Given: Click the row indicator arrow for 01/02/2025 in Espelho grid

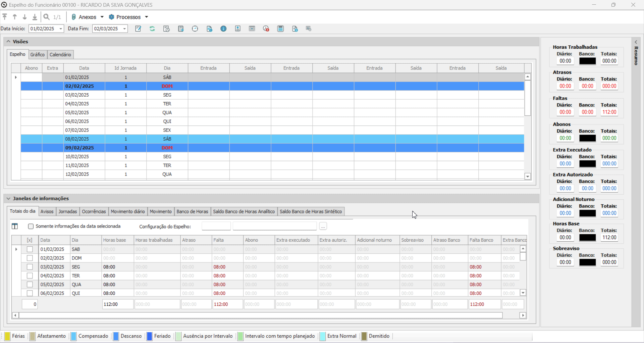Looking at the screenshot, I should coord(16,77).
